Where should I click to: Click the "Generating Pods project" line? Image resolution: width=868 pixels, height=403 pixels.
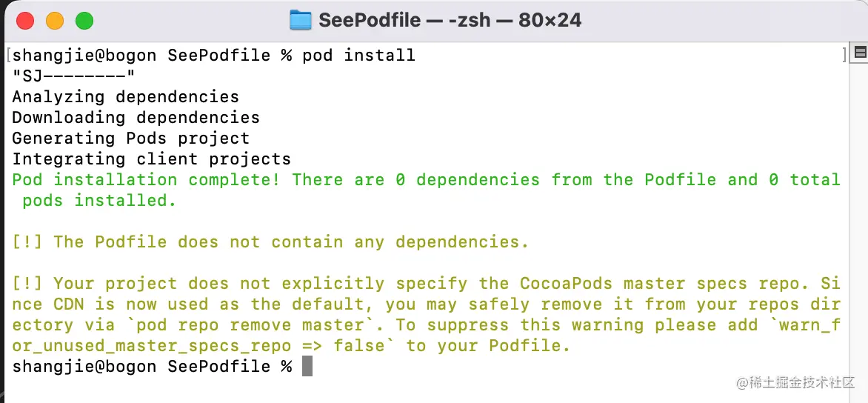[x=130, y=139]
